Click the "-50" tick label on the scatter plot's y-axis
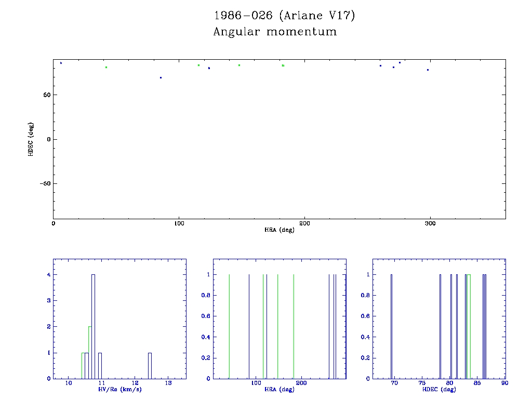 (x=45, y=183)
